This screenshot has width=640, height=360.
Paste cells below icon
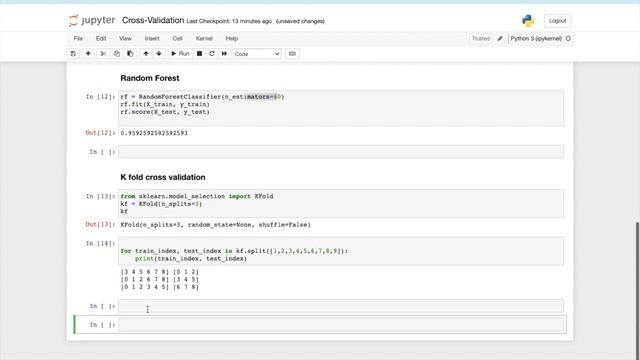[x=130, y=54]
